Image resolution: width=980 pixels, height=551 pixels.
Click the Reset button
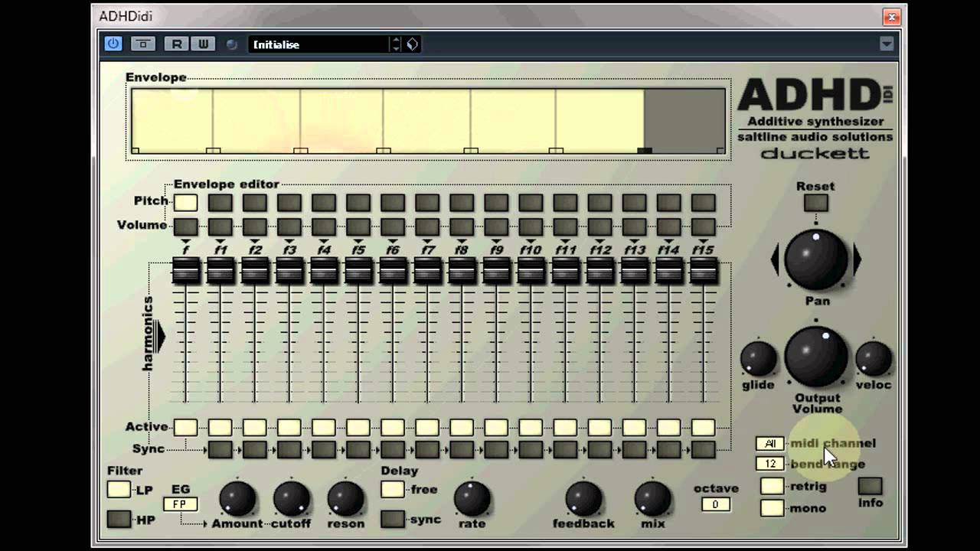pyautogui.click(x=815, y=203)
